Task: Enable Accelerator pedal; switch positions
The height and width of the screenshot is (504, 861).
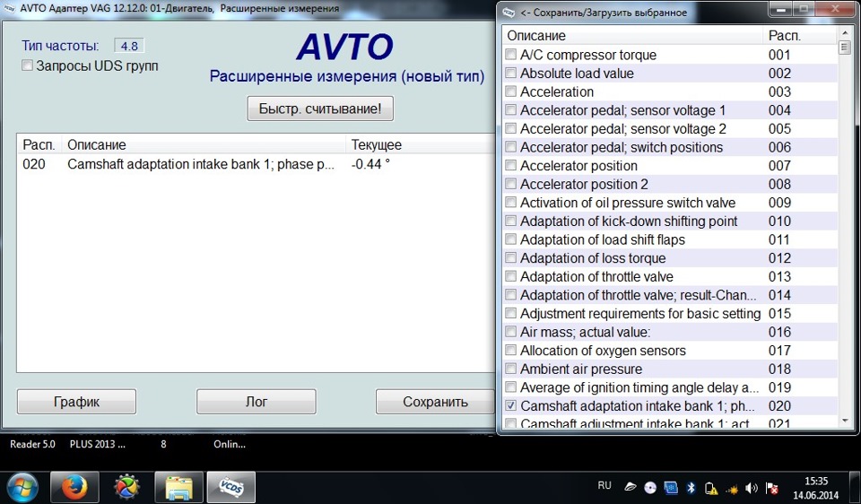Action: [x=510, y=146]
